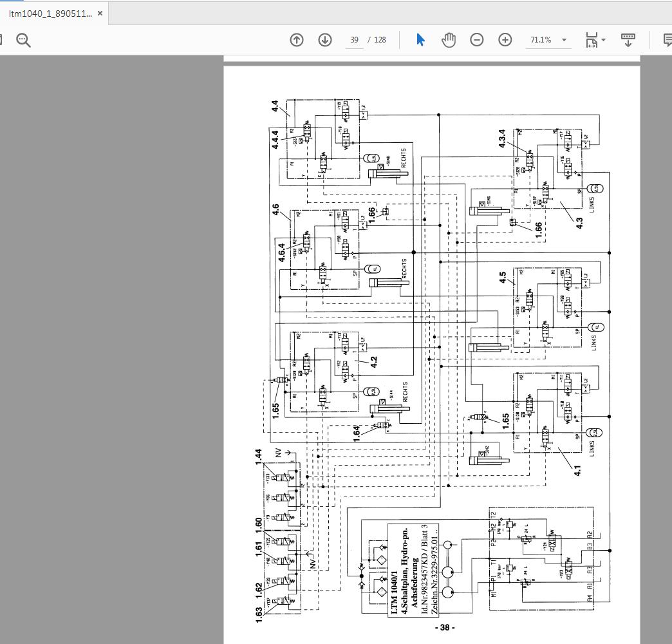This screenshot has height=644, width=672.
Task: Click the diagram label 4.4.4
Action: (x=275, y=140)
